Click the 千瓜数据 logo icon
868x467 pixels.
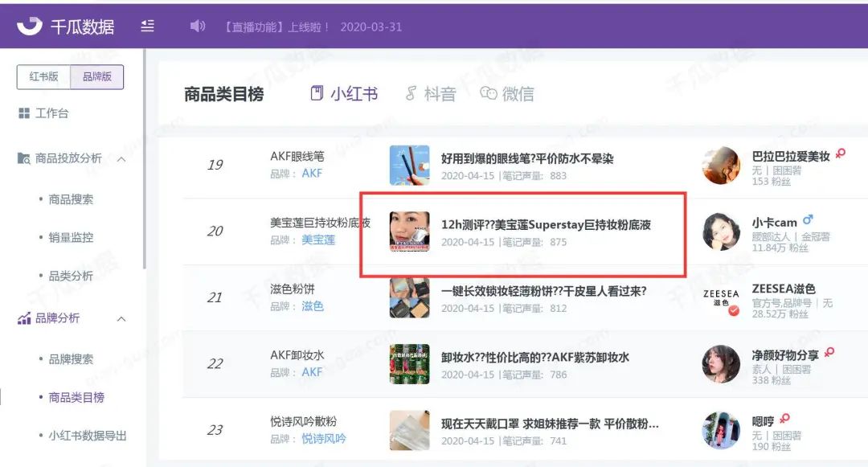(30, 26)
